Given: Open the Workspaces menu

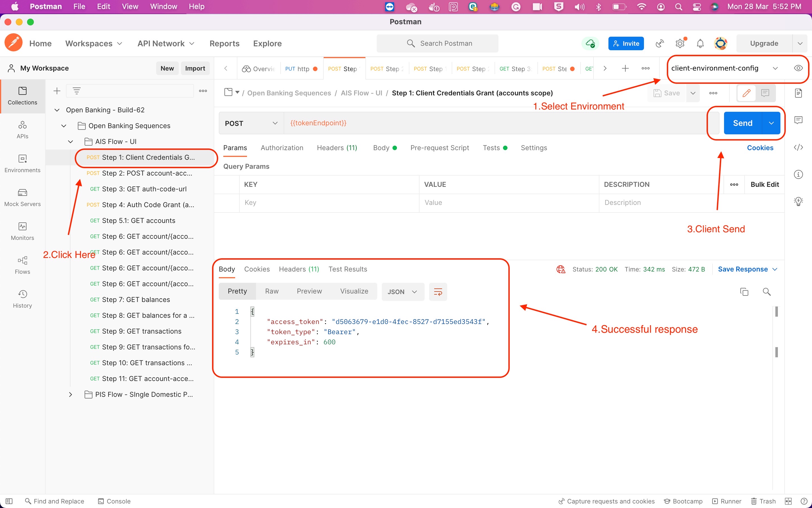Looking at the screenshot, I should click(x=94, y=43).
